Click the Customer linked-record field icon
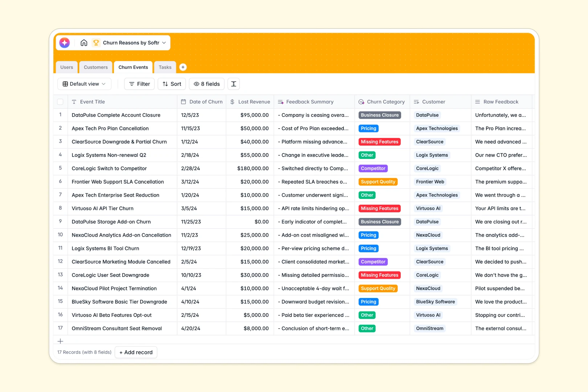 tap(416, 102)
